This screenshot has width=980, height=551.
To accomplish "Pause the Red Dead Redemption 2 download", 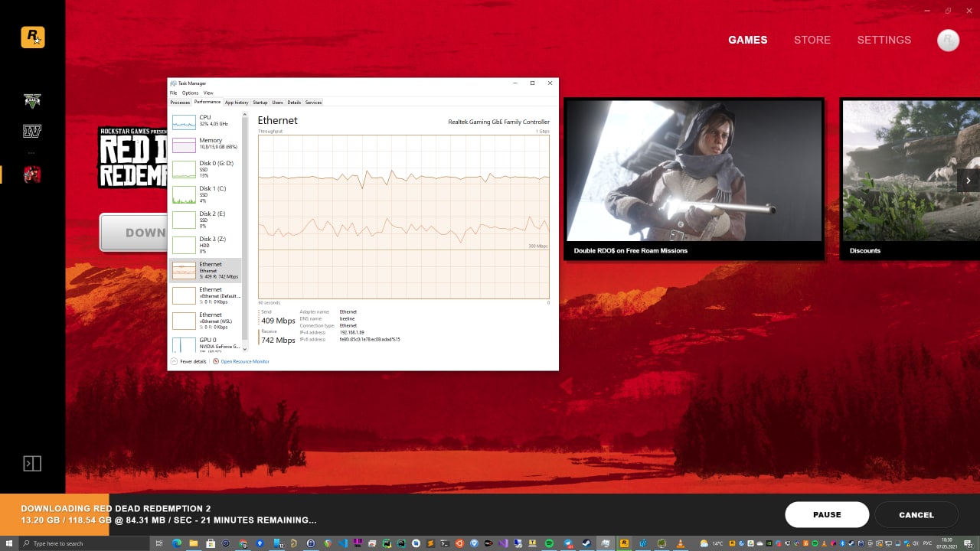I will 827,515.
